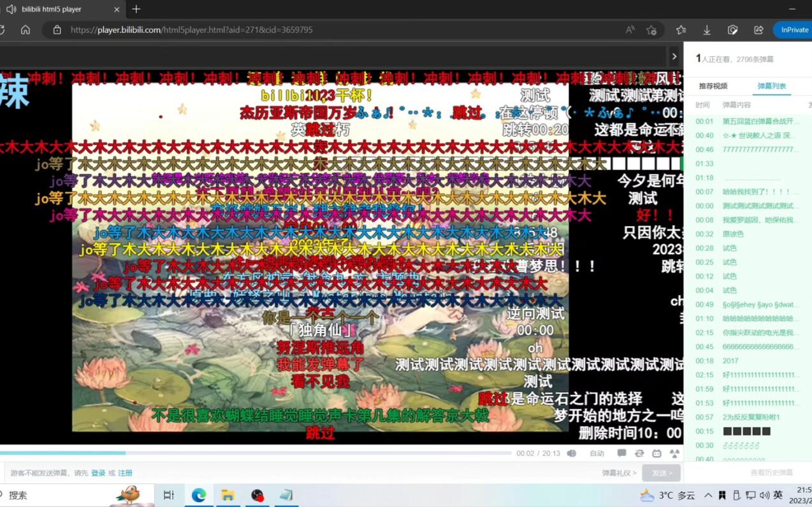Toggle loop playback icon
Screen dimensions: 812x507
pyautogui.click(x=639, y=453)
